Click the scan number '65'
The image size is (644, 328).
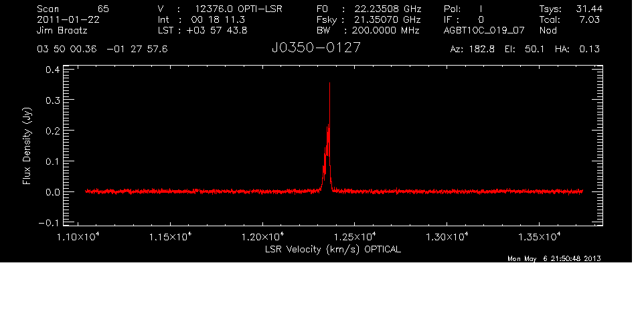click(x=103, y=9)
